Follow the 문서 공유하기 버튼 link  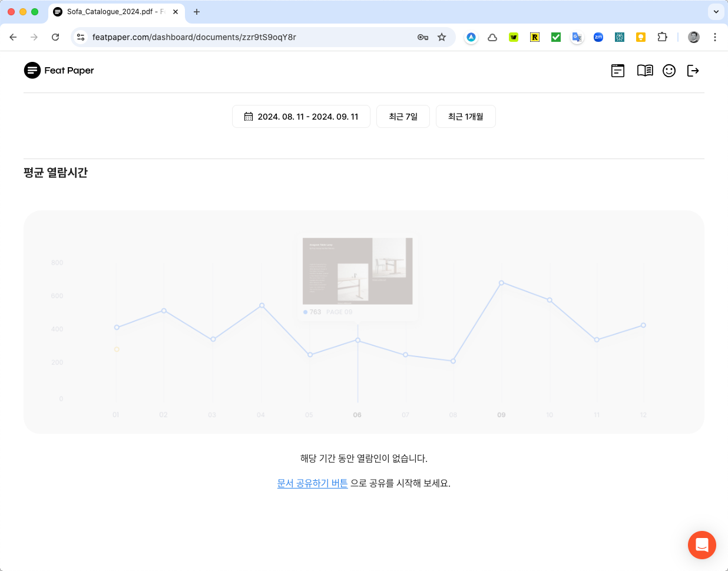click(313, 483)
